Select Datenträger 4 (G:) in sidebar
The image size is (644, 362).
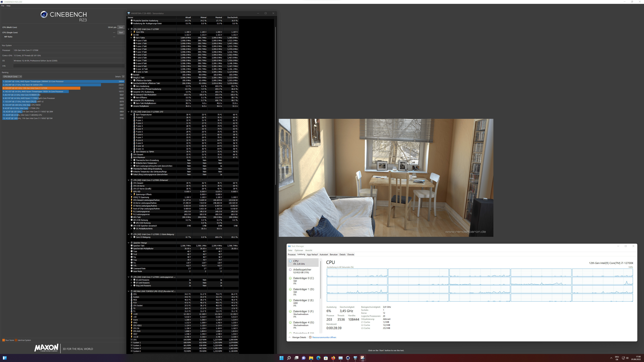(x=303, y=325)
